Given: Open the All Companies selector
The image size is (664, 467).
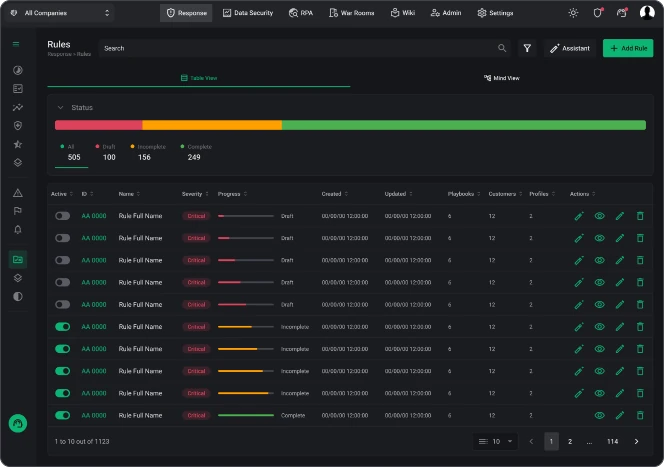Looking at the screenshot, I should point(61,13).
